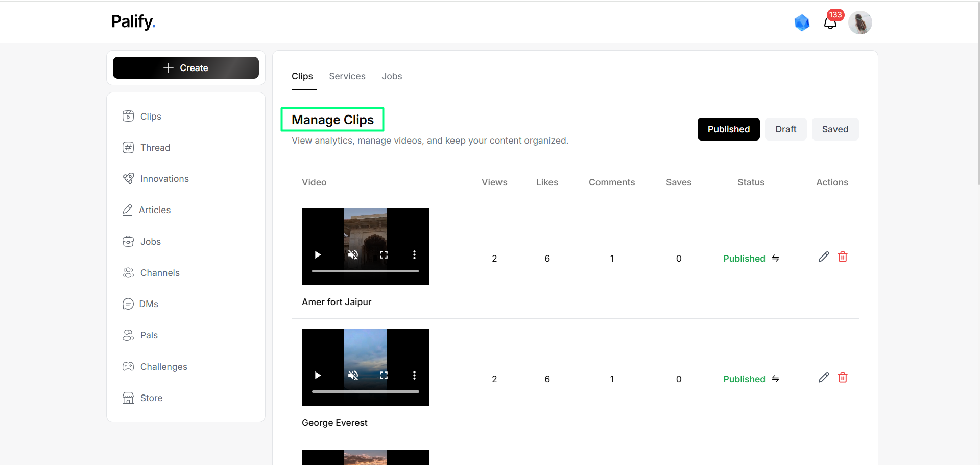The height and width of the screenshot is (465, 980).
Task: Seek the George Everest progress bar
Action: (x=366, y=391)
